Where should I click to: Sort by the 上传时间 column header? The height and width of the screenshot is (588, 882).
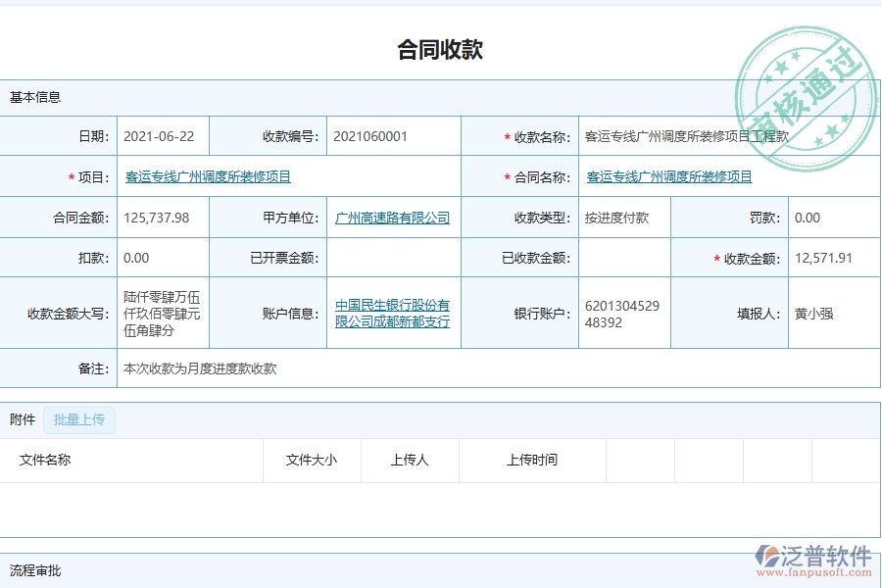530,460
